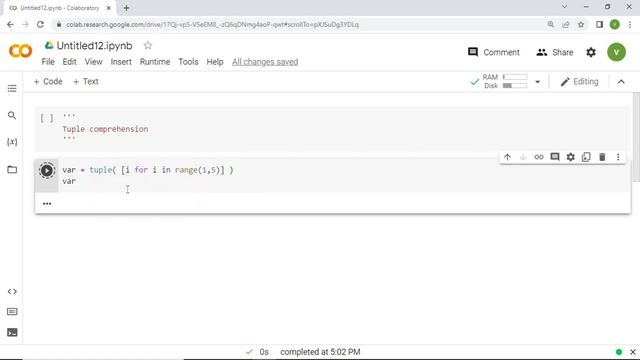Open the Edit menu

[69, 62]
